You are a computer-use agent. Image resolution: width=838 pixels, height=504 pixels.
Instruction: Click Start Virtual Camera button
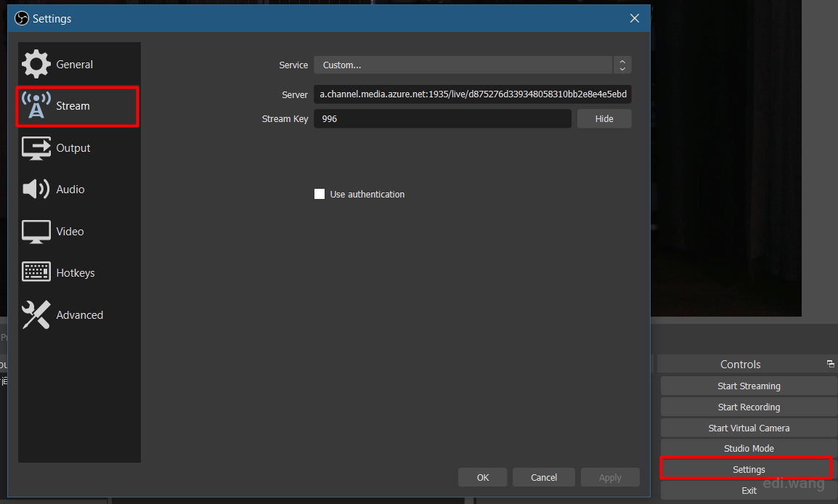749,428
